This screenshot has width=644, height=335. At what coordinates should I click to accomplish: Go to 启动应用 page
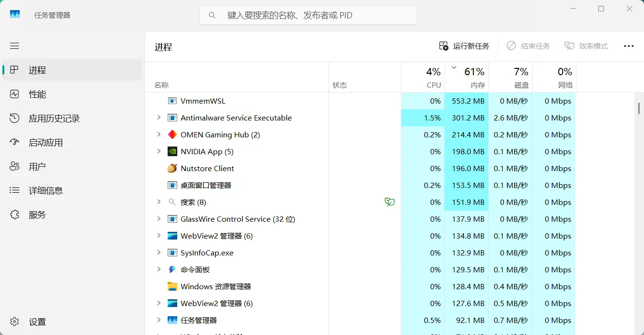[72, 142]
